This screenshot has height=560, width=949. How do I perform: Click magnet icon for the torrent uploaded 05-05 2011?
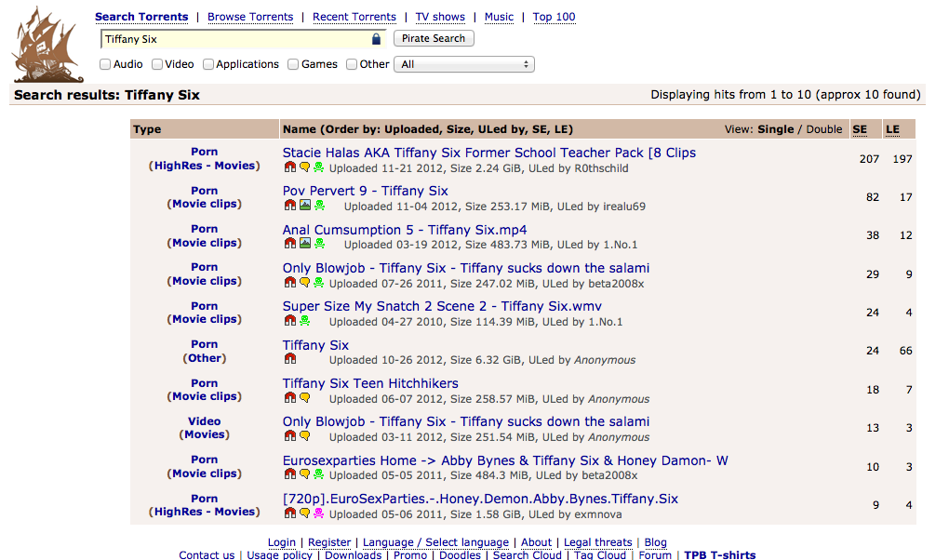(x=290, y=474)
